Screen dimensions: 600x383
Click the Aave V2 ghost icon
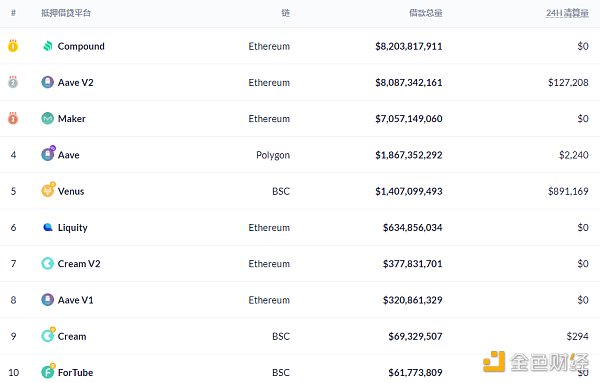click(x=47, y=82)
